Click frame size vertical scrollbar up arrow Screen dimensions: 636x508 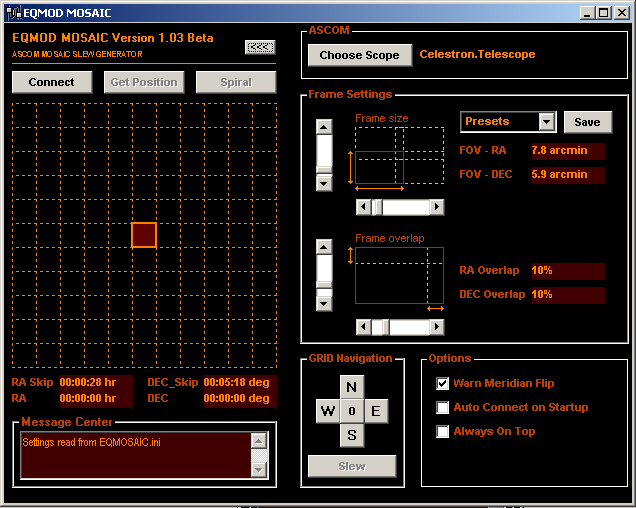click(x=324, y=127)
